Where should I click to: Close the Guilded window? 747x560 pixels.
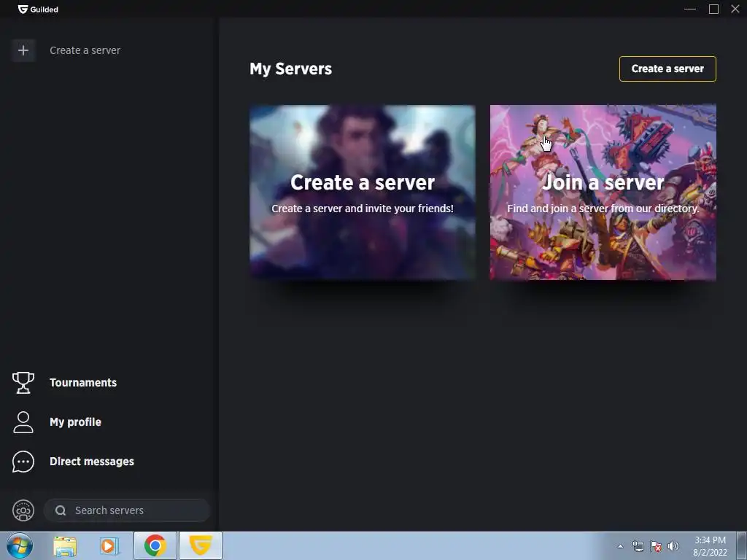point(735,9)
